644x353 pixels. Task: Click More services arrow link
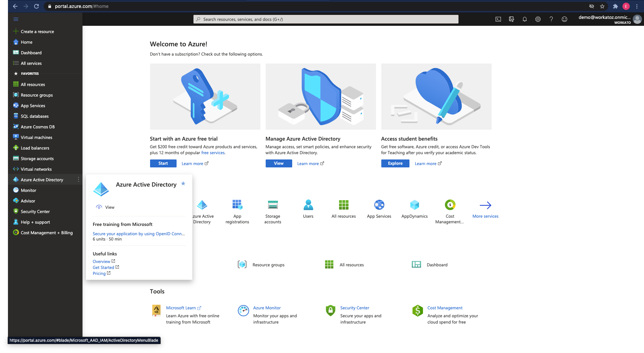pyautogui.click(x=485, y=205)
